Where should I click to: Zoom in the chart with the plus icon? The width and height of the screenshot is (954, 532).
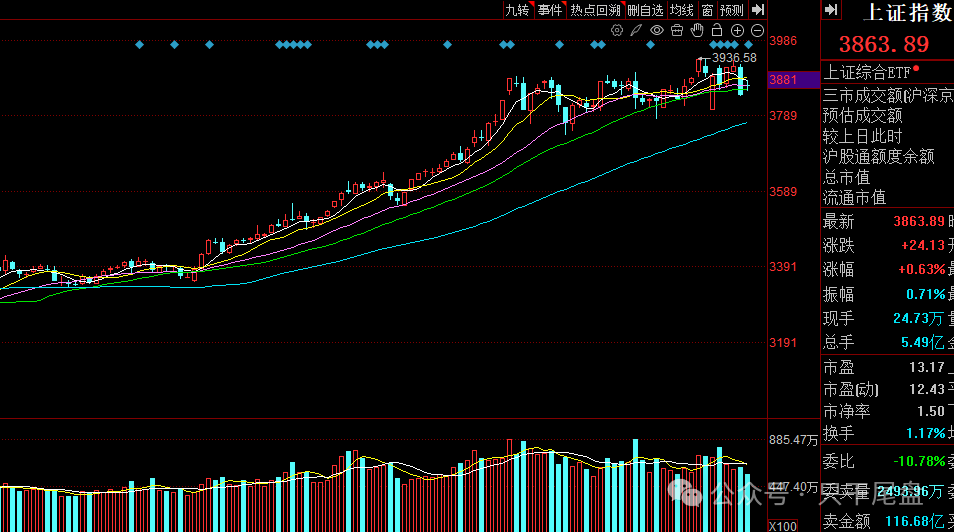(737, 31)
